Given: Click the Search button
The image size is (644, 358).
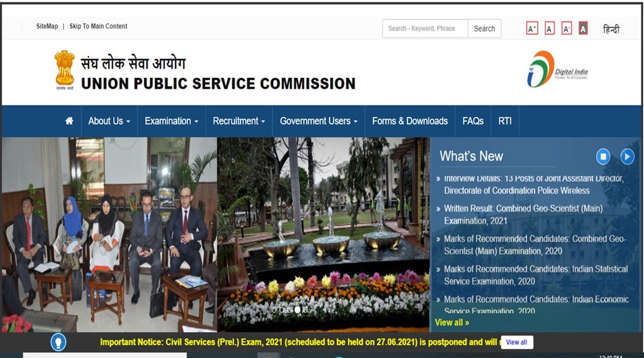Looking at the screenshot, I should click(x=484, y=28).
